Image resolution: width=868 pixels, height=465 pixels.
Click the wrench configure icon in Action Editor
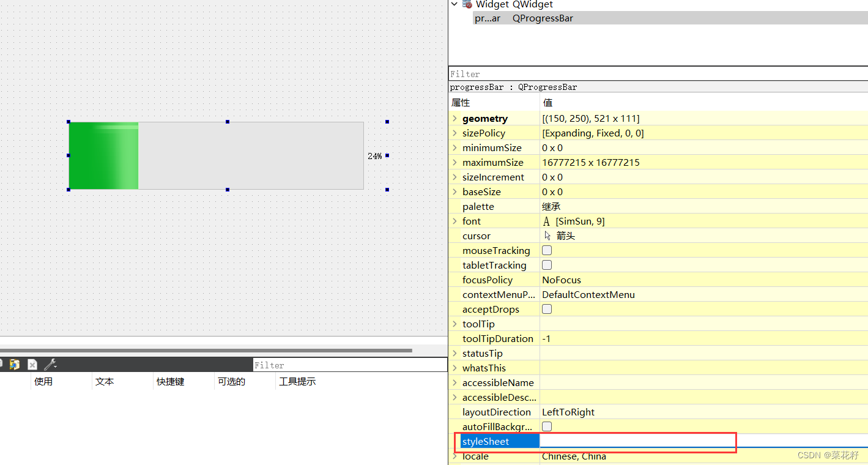click(51, 365)
